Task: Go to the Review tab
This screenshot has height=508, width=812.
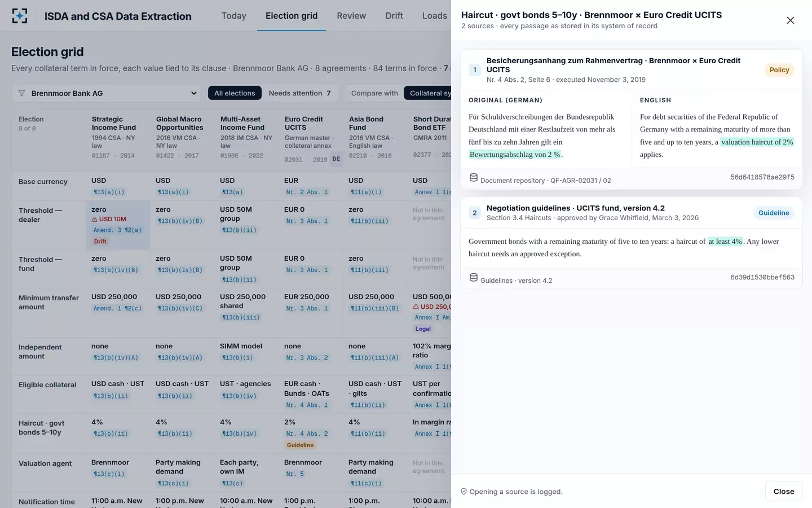Action: pos(351,16)
